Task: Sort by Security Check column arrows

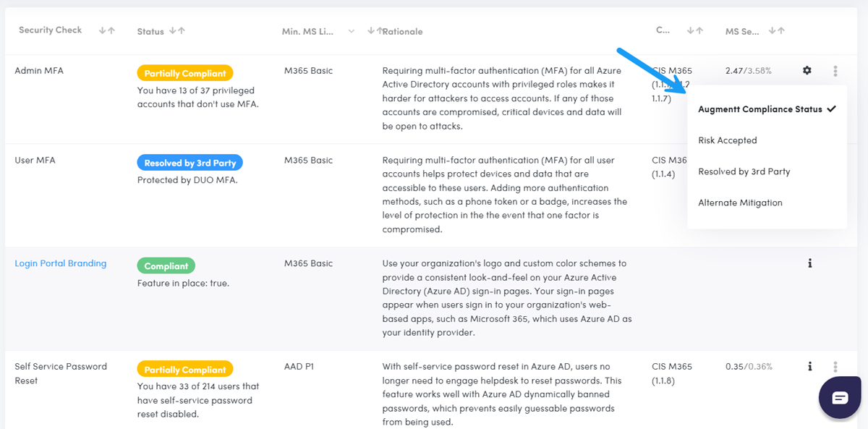Action: click(x=107, y=30)
